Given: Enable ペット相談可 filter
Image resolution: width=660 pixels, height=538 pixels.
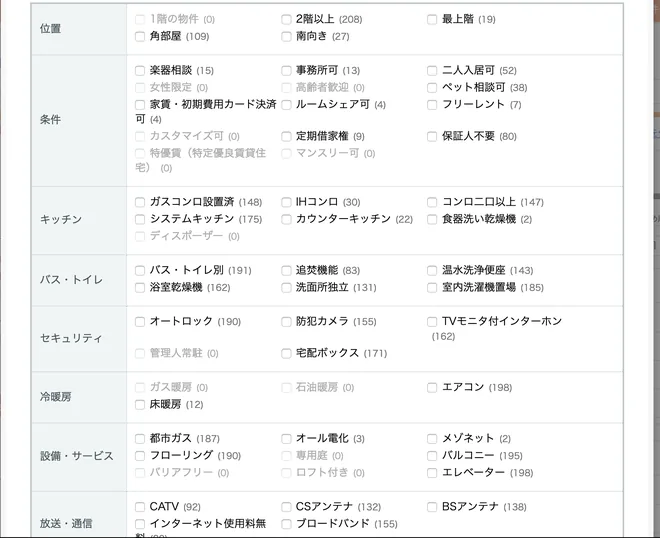Looking at the screenshot, I should (432, 88).
